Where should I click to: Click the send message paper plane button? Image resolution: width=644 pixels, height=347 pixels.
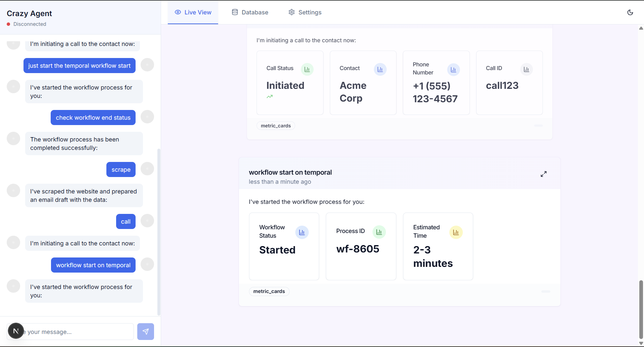pos(146,332)
